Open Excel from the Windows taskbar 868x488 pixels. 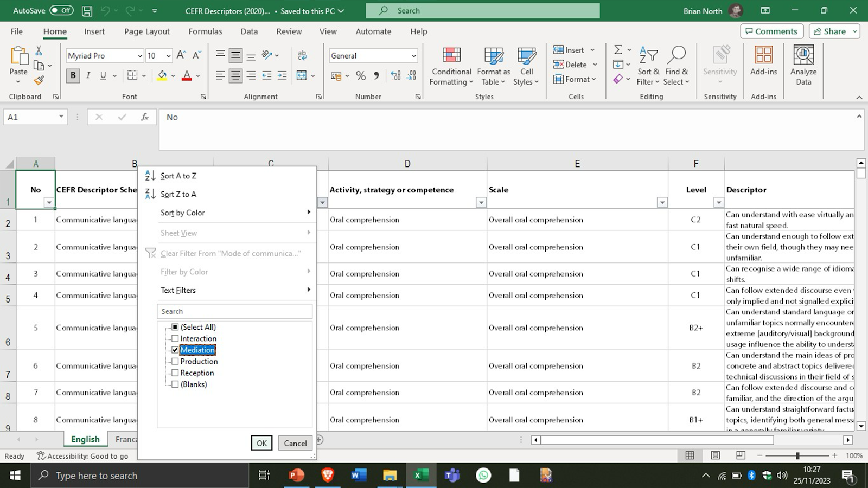point(421,476)
